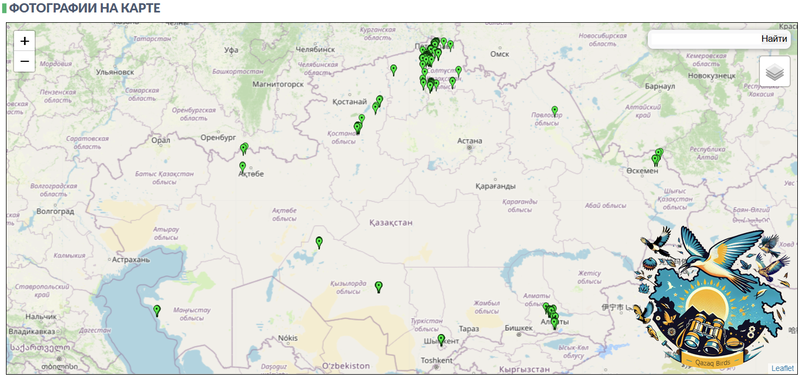
Task: Select the marker near Шымкент
Action: pos(441,339)
